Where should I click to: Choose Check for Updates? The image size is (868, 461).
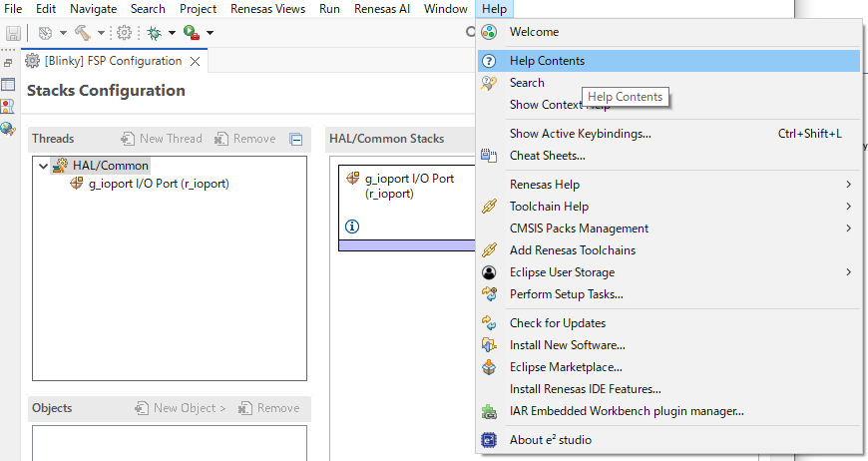(x=668, y=323)
